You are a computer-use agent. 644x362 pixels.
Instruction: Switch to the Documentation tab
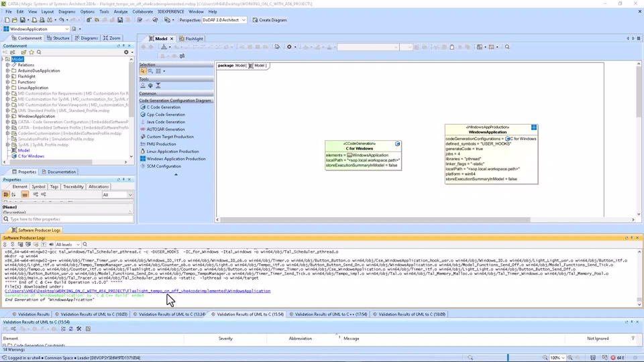point(59,172)
